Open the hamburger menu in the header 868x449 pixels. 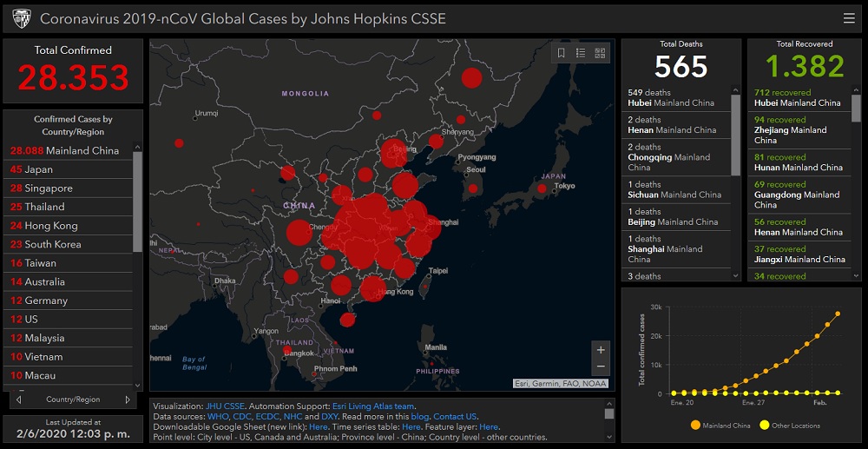point(848,18)
